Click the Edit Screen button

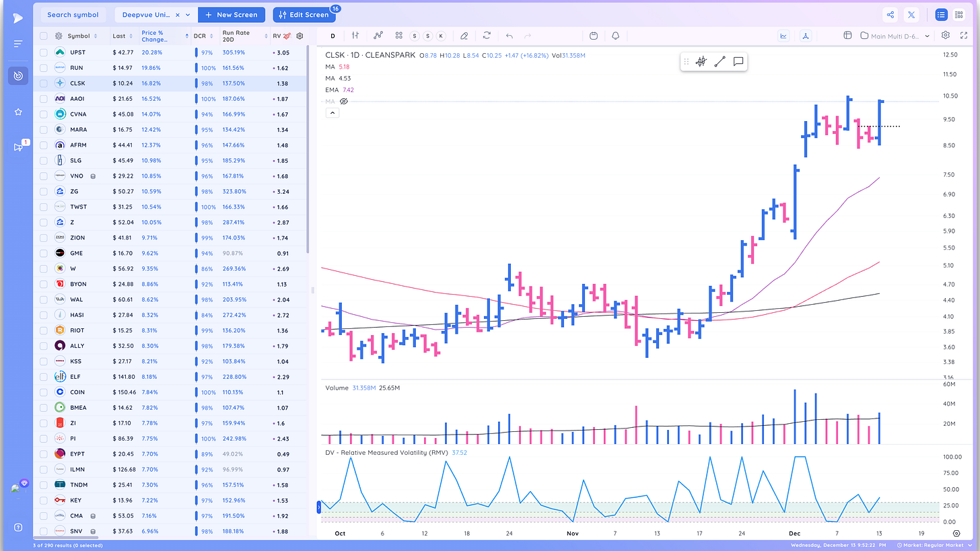[304, 15]
